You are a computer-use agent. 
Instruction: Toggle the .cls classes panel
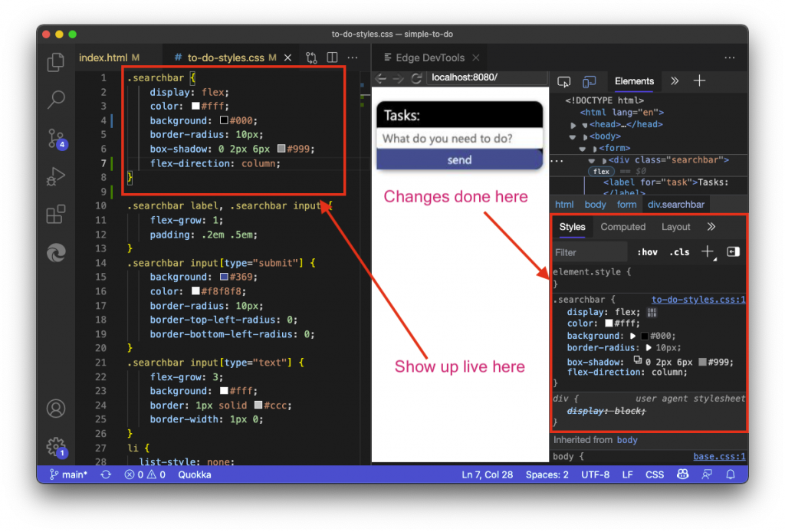click(x=679, y=252)
